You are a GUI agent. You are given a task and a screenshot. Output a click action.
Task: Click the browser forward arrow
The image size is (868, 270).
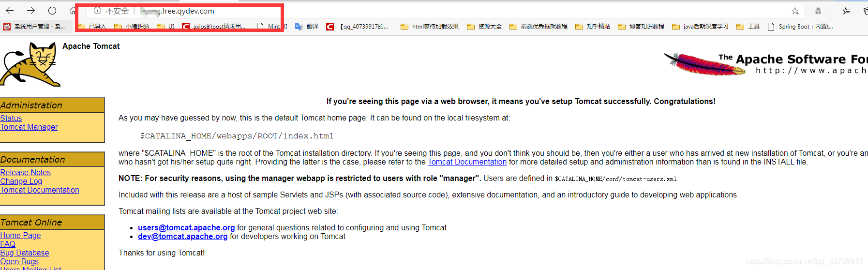[x=31, y=11]
